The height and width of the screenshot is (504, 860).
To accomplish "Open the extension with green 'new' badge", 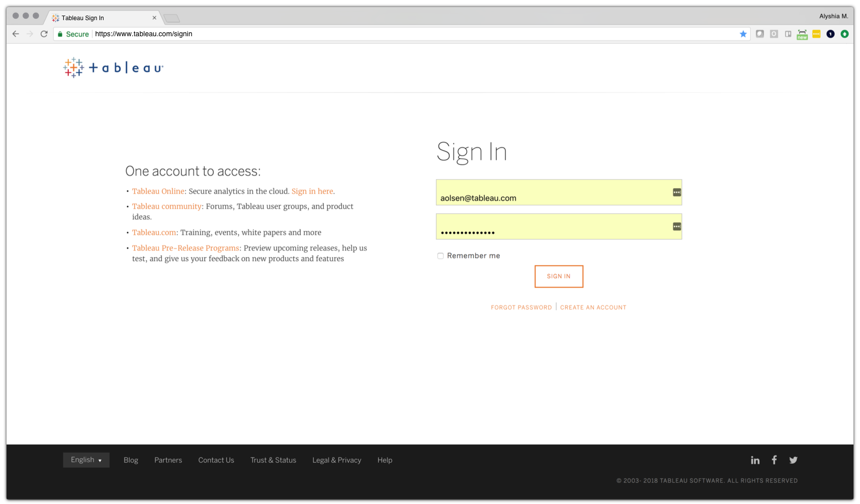I will point(802,34).
